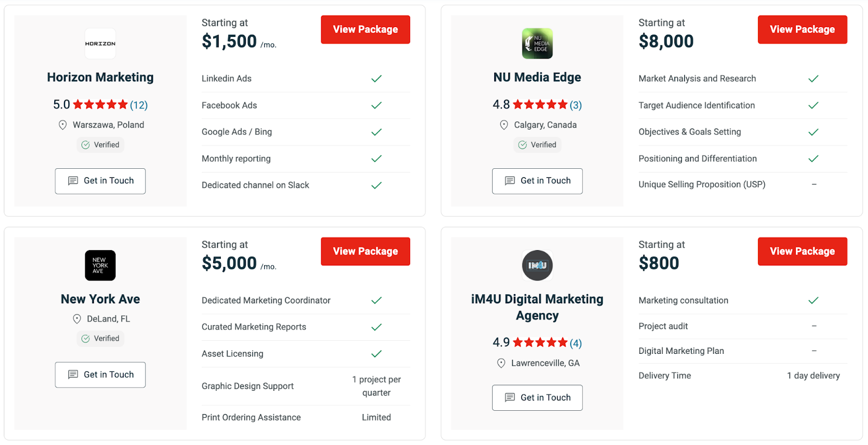
Task: Click the location pin near Warszawa, Poland
Action: (x=62, y=124)
